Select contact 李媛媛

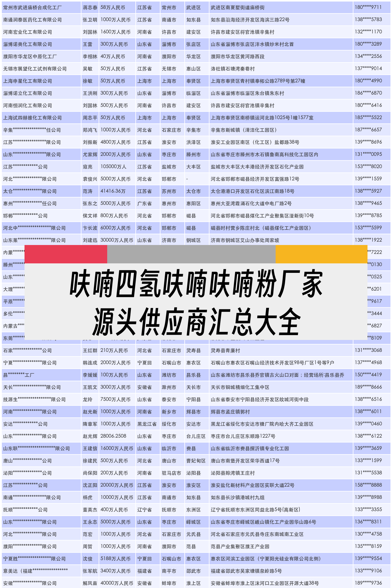[90, 375]
